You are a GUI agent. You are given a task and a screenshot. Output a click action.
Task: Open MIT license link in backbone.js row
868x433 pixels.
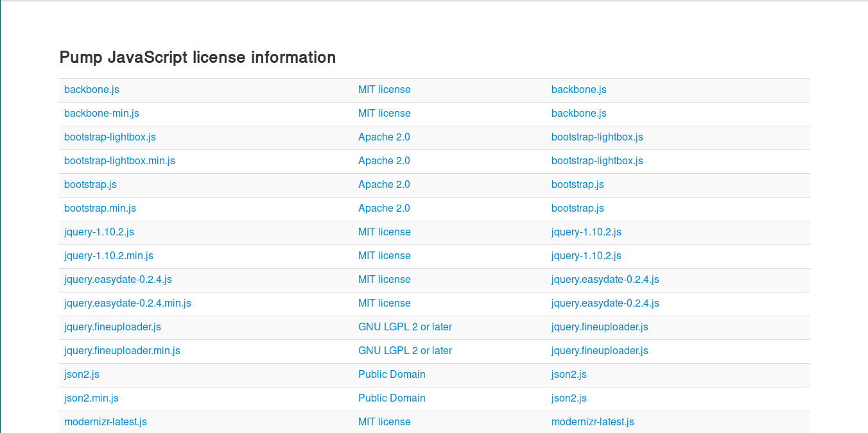coord(385,90)
